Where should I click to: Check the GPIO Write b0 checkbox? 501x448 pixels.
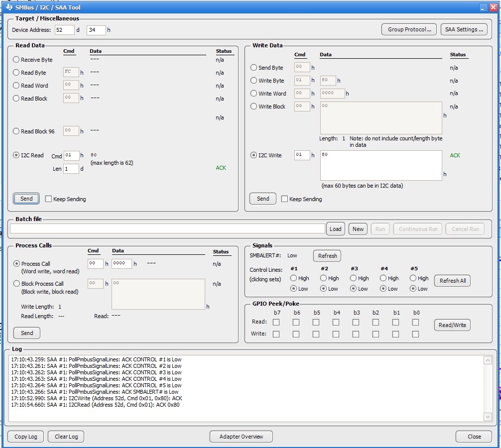[x=415, y=334]
